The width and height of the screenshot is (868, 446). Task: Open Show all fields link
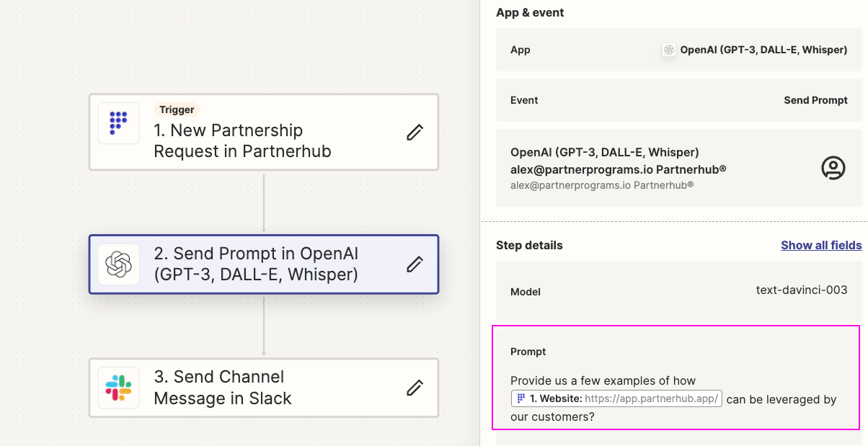point(821,245)
